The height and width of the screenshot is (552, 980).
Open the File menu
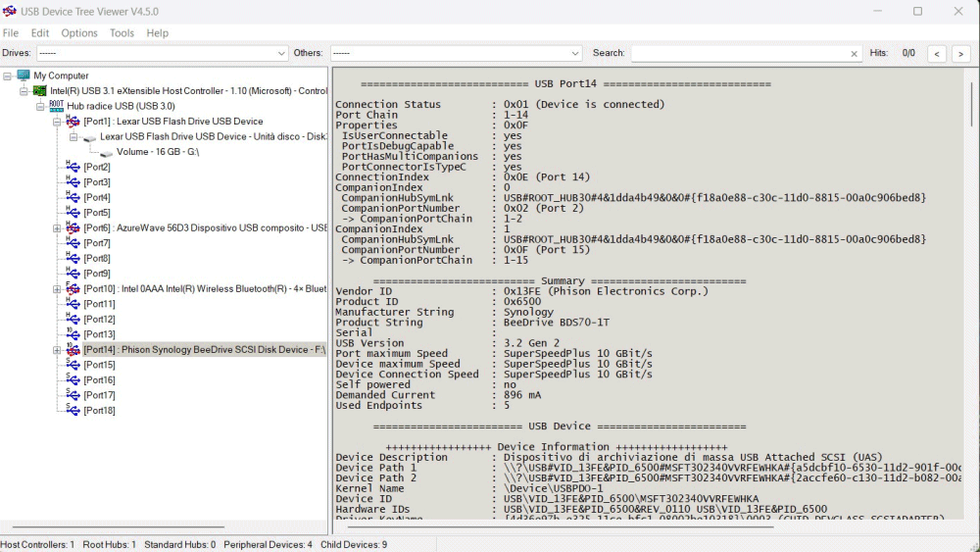tap(11, 33)
